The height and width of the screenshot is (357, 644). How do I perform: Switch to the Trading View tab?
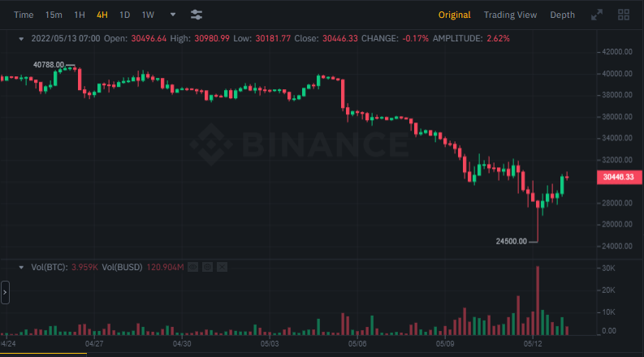point(510,15)
